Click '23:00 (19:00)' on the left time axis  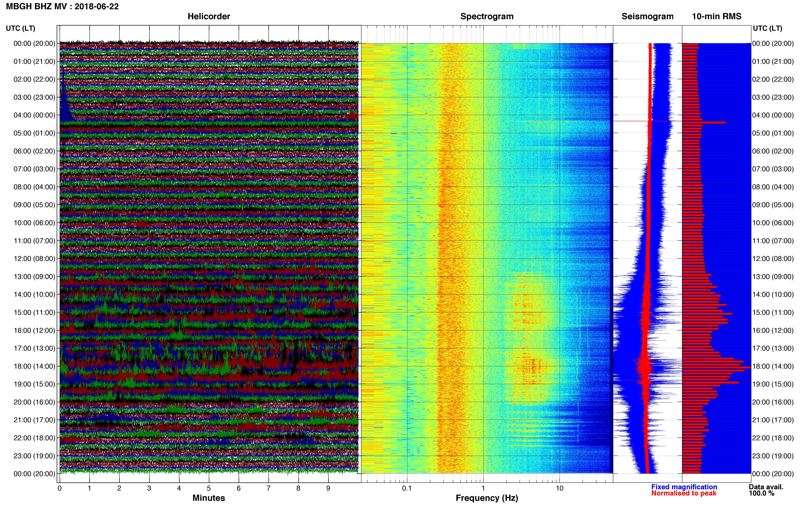pyautogui.click(x=34, y=456)
